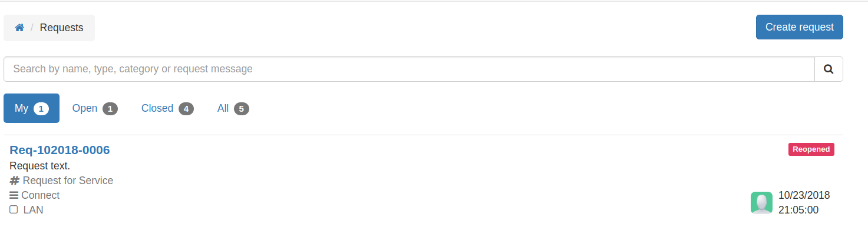
Task: Click the bars icon beside Connect
Action: click(14, 195)
